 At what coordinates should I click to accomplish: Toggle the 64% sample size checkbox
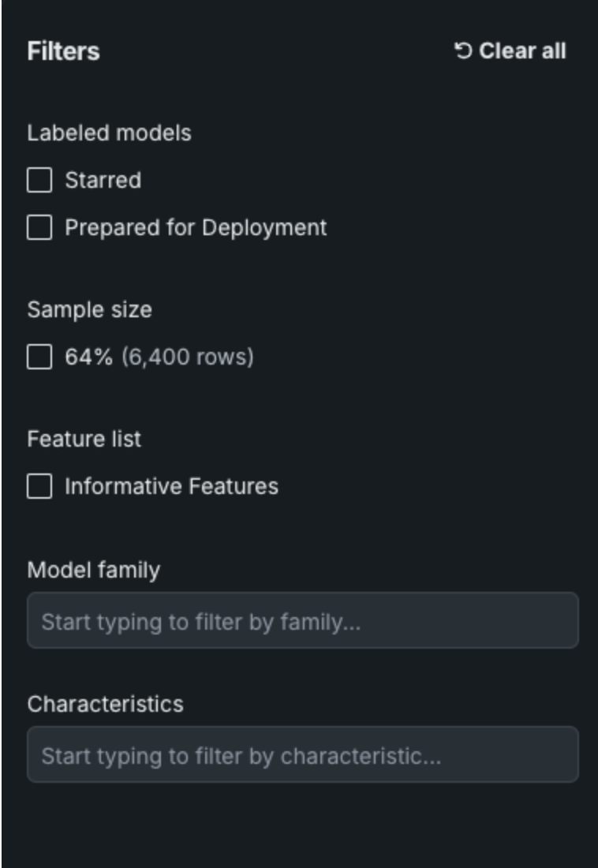click(x=39, y=357)
